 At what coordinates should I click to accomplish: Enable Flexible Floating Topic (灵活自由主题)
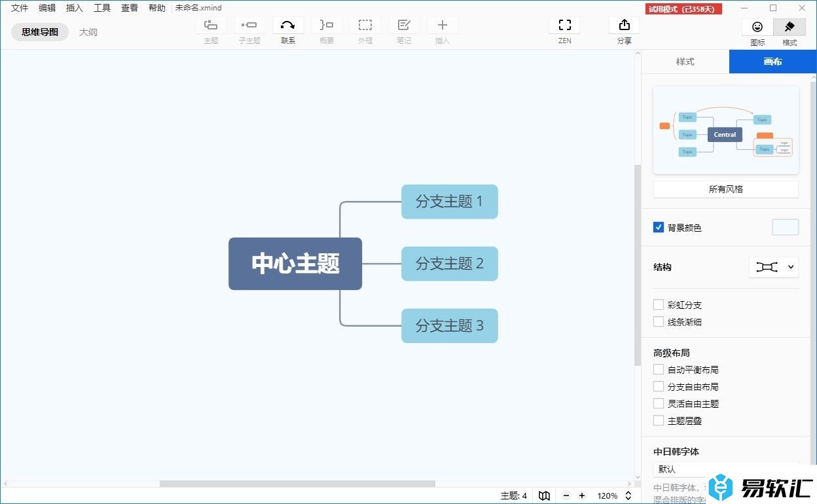click(659, 403)
